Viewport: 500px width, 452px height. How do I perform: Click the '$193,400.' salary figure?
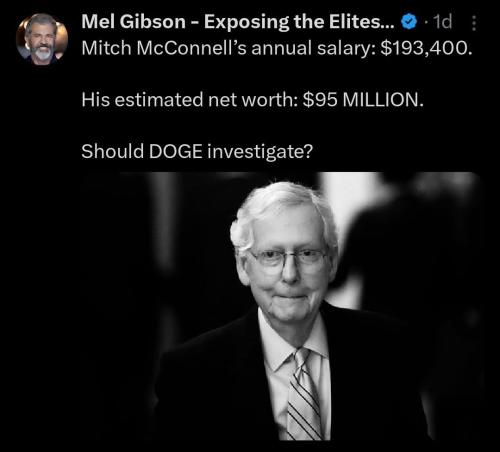pyautogui.click(x=426, y=48)
